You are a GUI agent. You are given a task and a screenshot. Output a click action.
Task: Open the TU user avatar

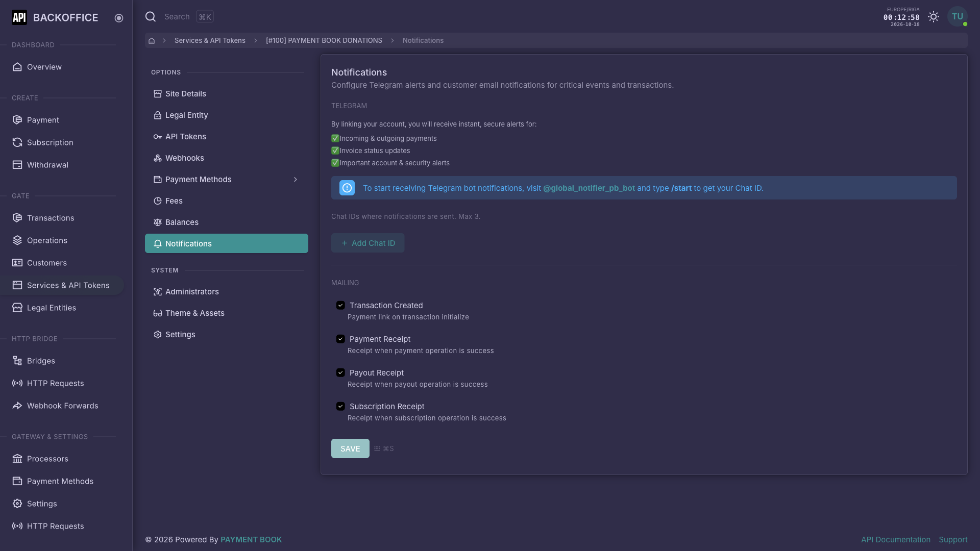[x=958, y=16]
